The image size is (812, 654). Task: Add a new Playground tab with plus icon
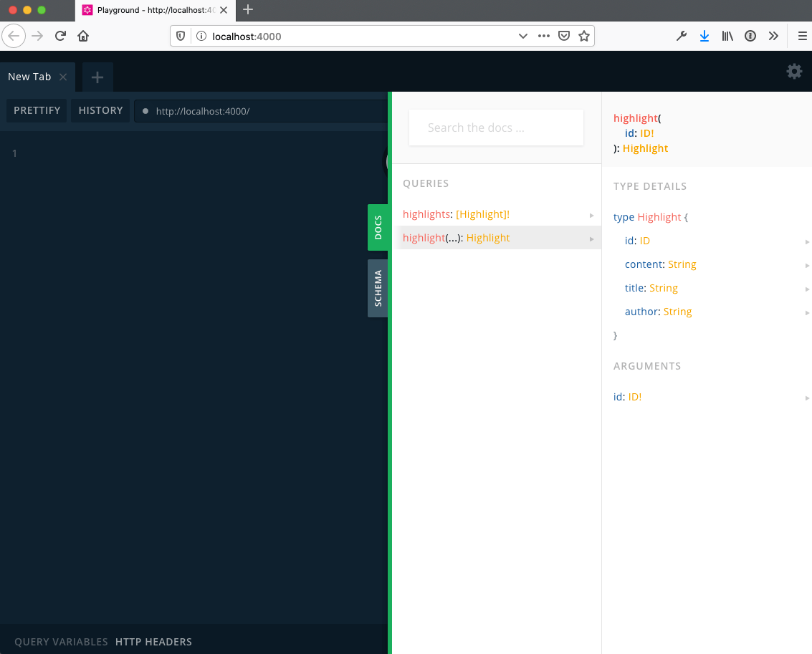[x=97, y=77]
